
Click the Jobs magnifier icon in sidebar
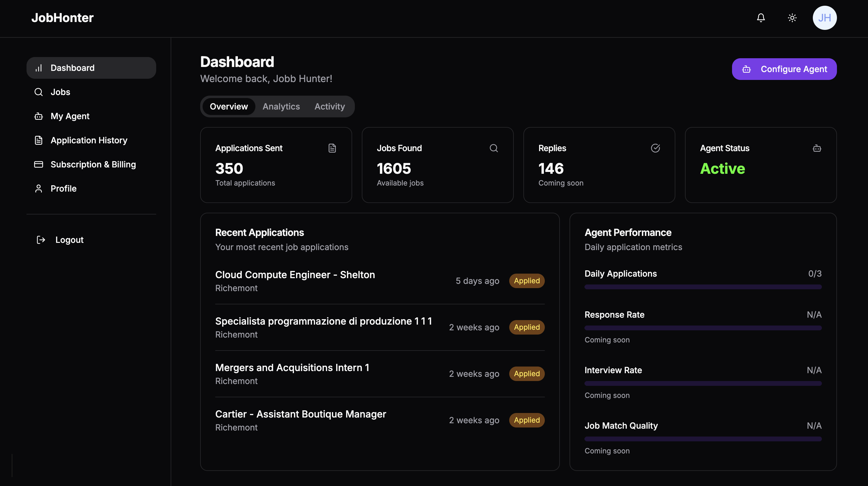coord(38,92)
